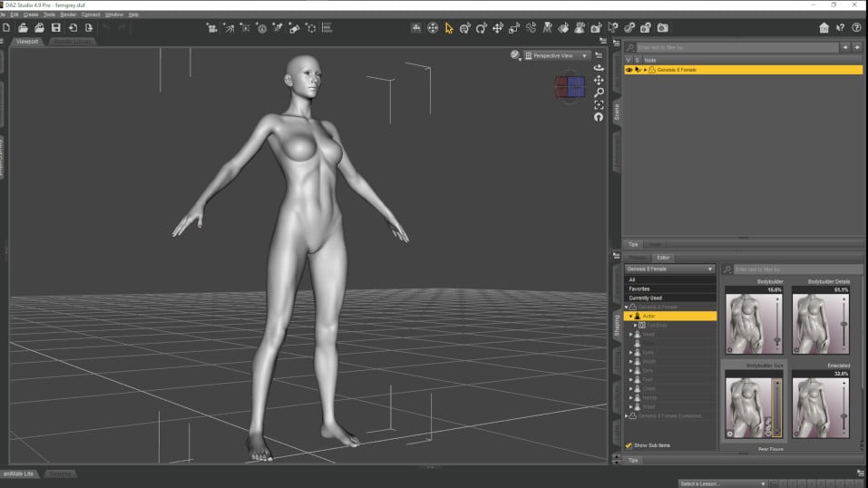
Task: Select the Currently Used filter
Action: [x=646, y=298]
